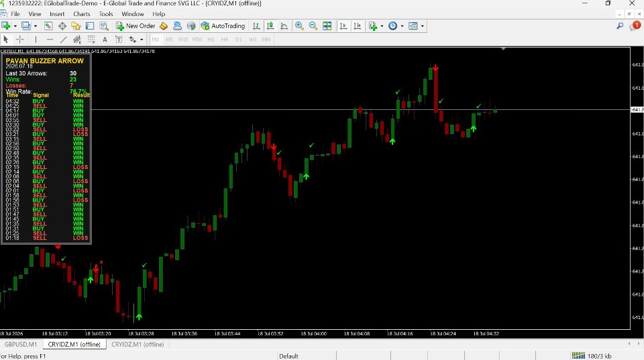
Task: Expand the Templates dropdown arrow
Action: 422,26
